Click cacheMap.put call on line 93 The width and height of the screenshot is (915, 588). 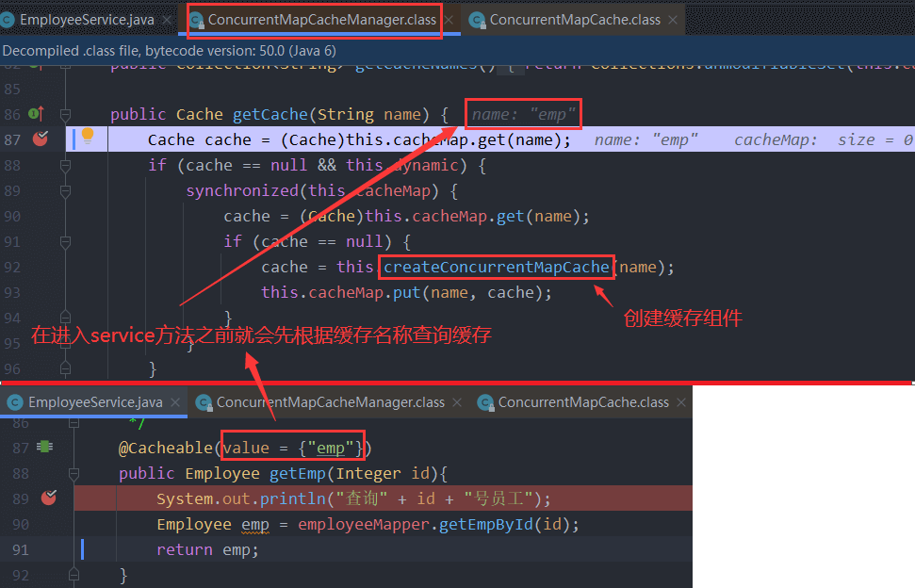[406, 292]
